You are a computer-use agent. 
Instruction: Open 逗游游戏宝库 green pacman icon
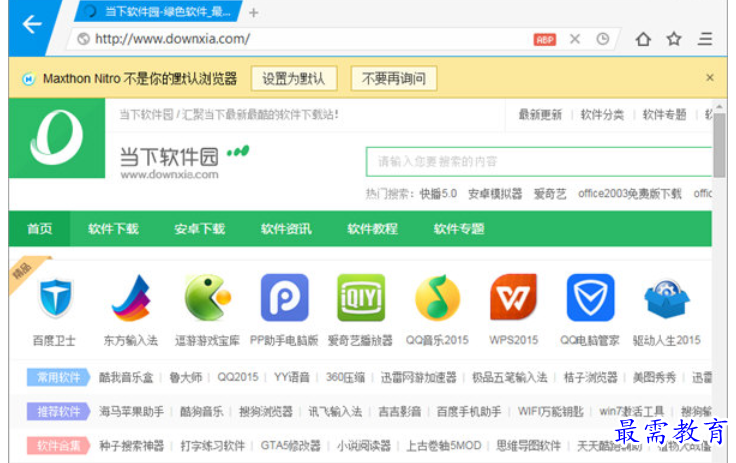[x=207, y=298]
